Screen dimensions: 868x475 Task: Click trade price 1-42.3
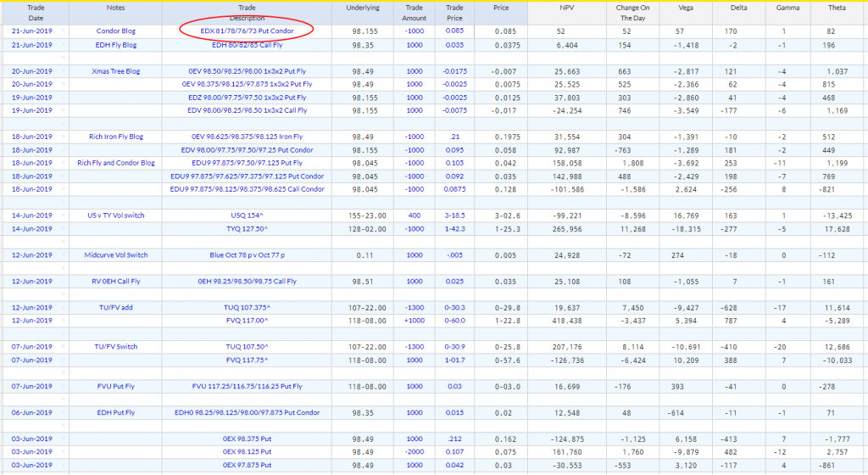[455, 229]
